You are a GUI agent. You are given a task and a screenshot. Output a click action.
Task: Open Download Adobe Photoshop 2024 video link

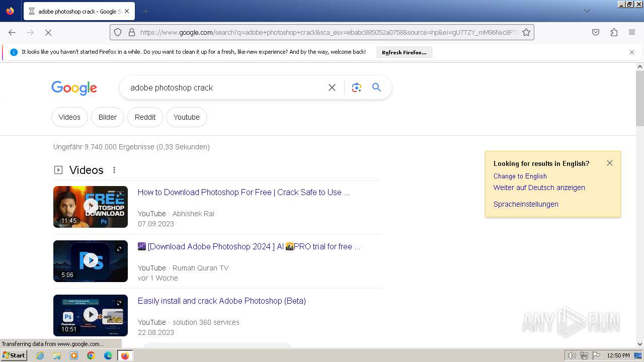(x=249, y=246)
